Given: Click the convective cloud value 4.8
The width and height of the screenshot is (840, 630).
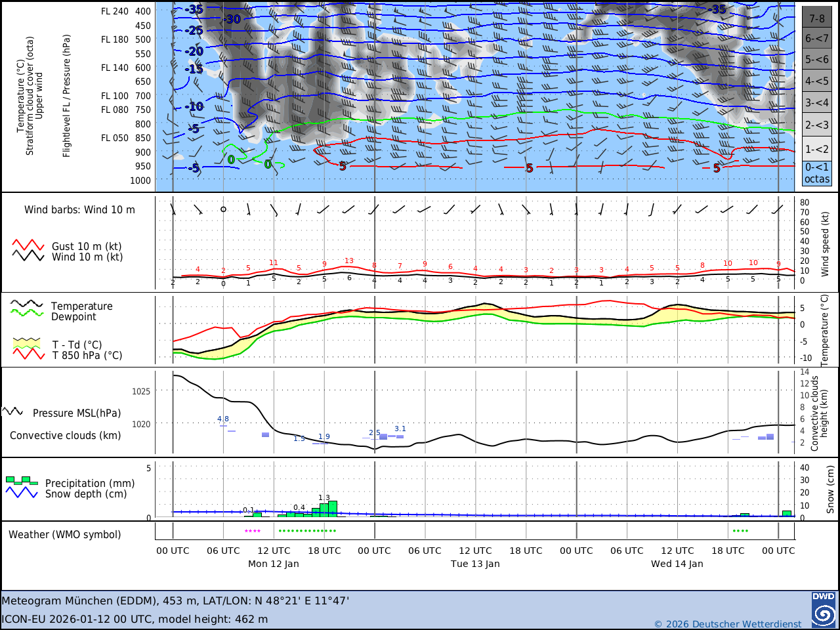Looking at the screenshot, I should click(223, 419).
